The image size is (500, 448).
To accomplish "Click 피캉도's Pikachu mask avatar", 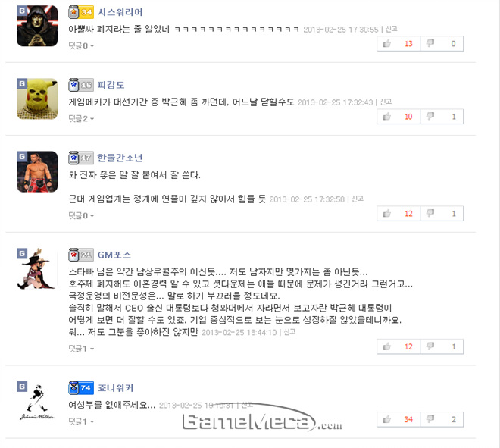I will 37,99.
